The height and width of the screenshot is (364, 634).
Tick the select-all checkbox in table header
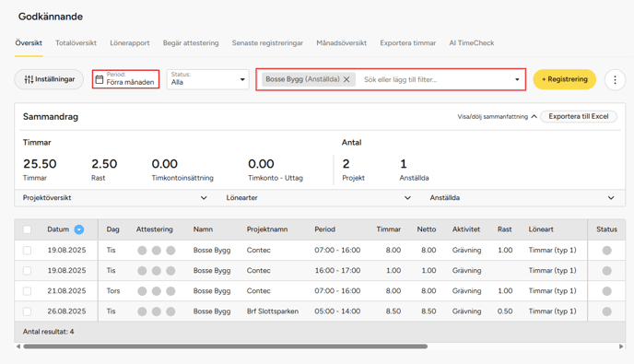click(27, 229)
